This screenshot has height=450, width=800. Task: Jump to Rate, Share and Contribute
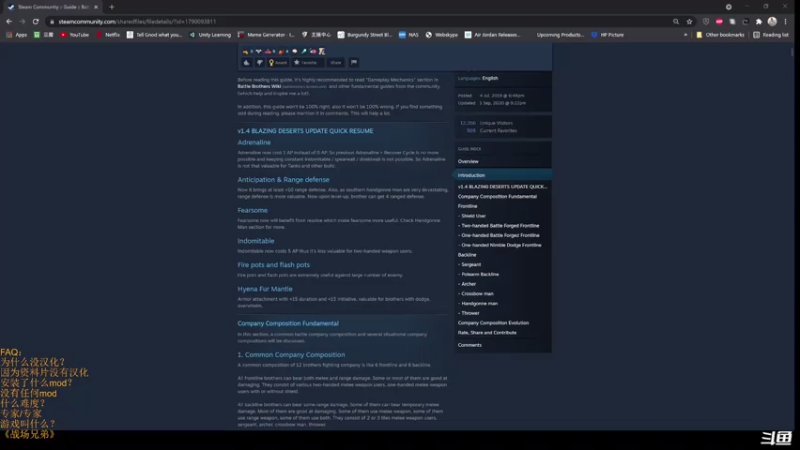pos(487,333)
